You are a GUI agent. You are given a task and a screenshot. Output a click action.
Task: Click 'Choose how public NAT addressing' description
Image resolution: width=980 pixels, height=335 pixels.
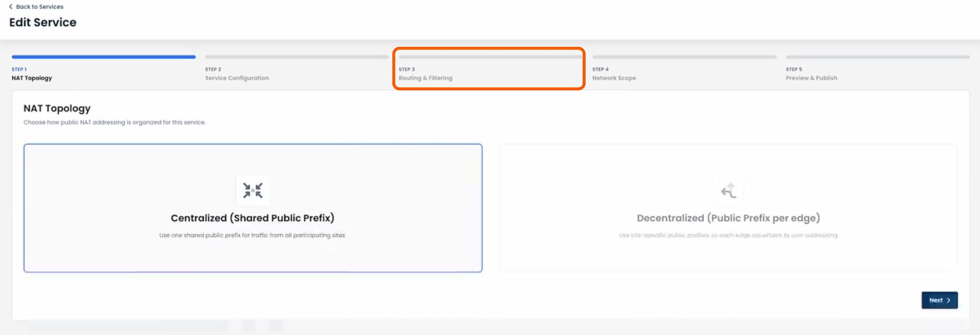[114, 122]
